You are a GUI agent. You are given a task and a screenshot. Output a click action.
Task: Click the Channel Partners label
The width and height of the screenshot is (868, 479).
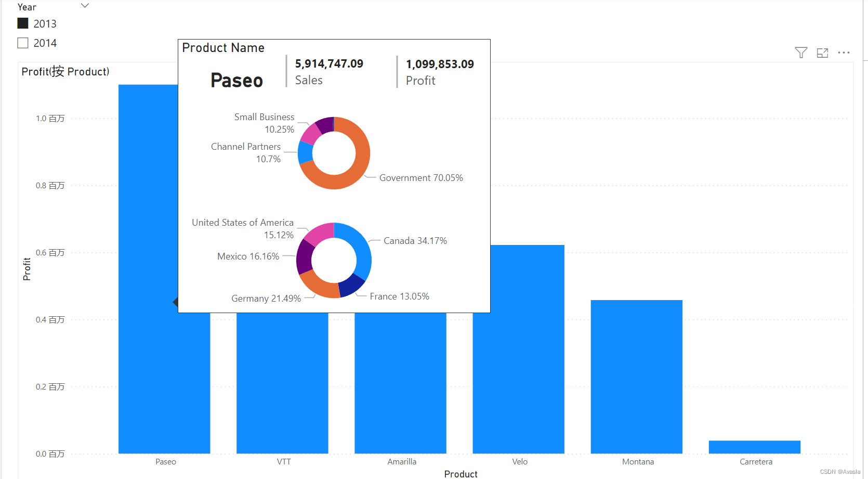(x=246, y=147)
